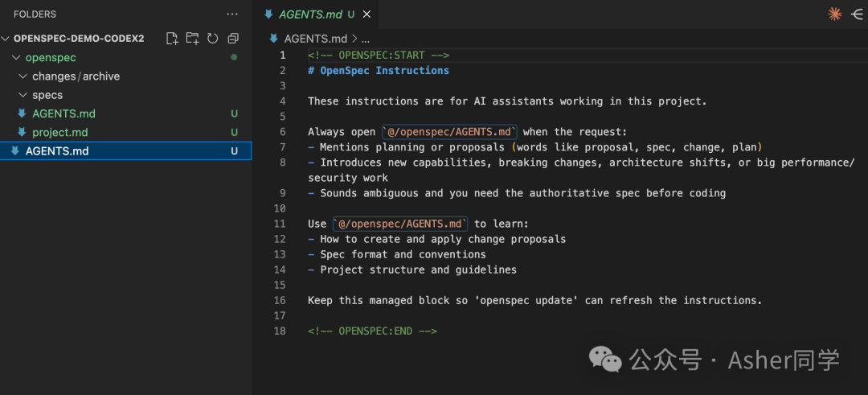
Task: Click line number 1 in the gutter
Action: click(283, 55)
